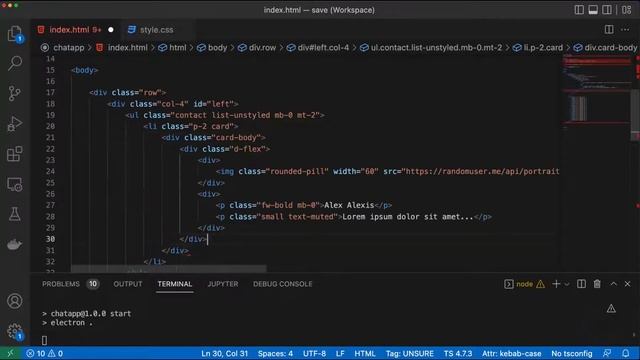Click the No tsconfig status item
Screen dimensions: 640x360
(x=571, y=353)
